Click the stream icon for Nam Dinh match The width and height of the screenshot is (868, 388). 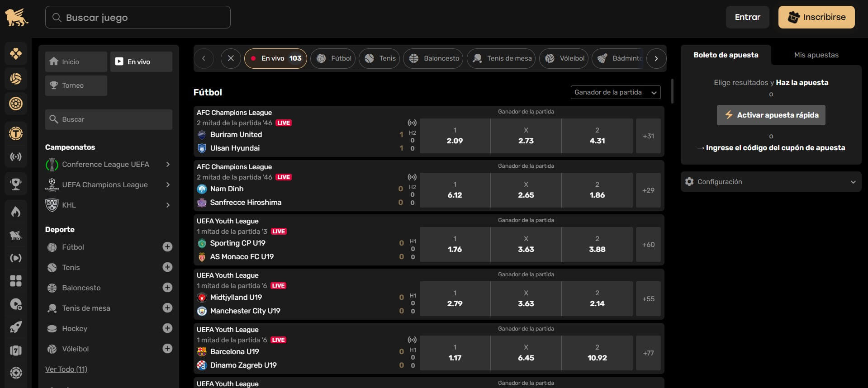coord(412,177)
